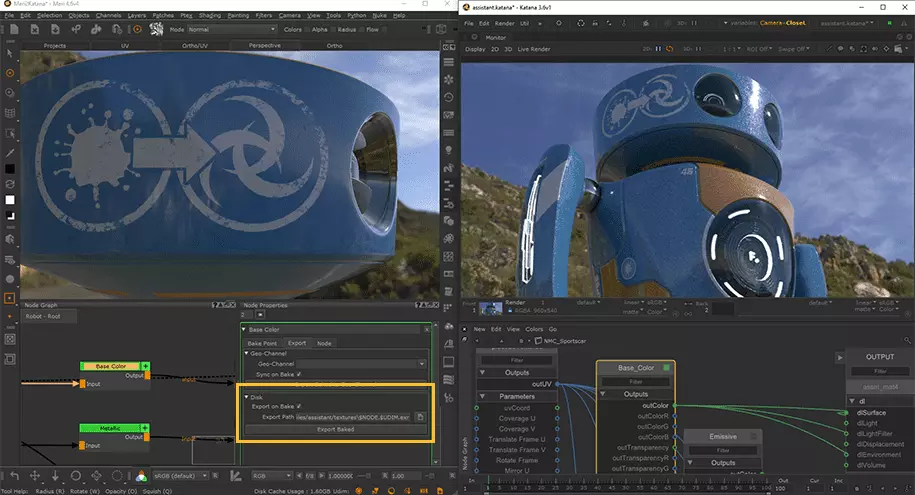Click the RGB color wheel icon
The width and height of the screenshot is (915, 495).
[142, 476]
